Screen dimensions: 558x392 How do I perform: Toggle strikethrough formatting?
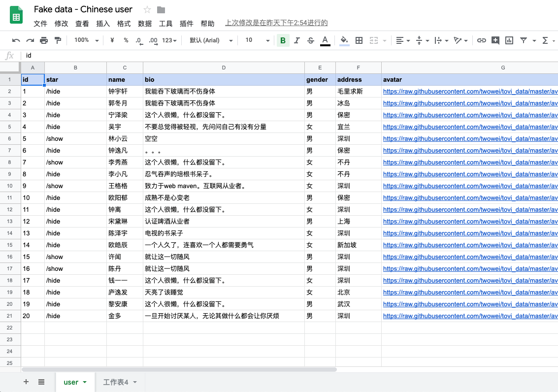pos(310,40)
